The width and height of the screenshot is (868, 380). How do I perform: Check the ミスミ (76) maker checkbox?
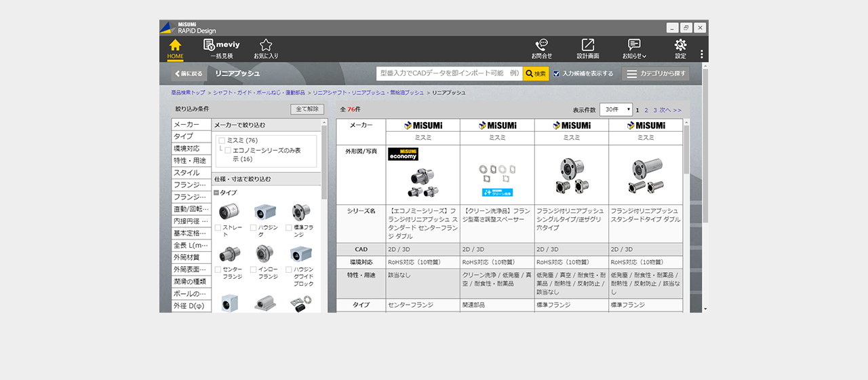click(x=222, y=140)
